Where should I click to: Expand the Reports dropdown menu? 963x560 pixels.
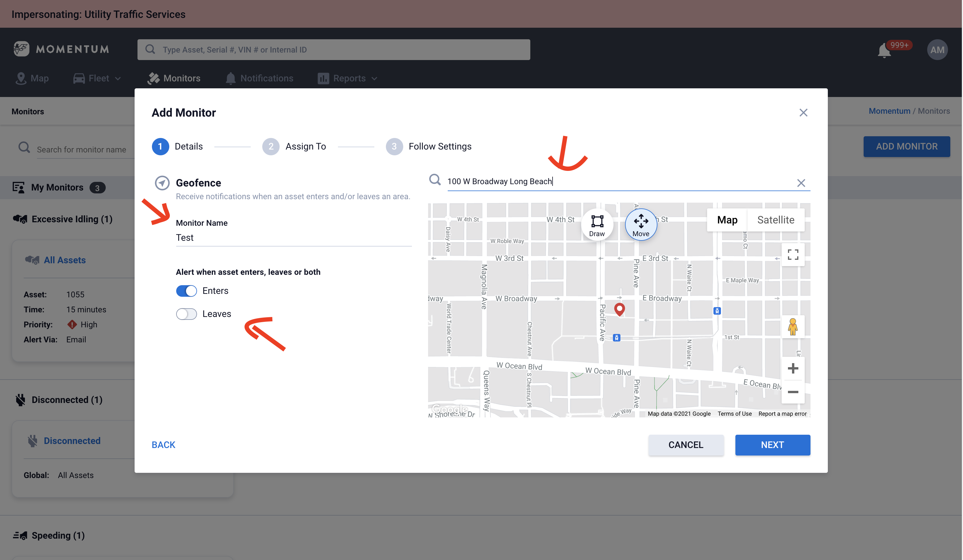pos(348,78)
